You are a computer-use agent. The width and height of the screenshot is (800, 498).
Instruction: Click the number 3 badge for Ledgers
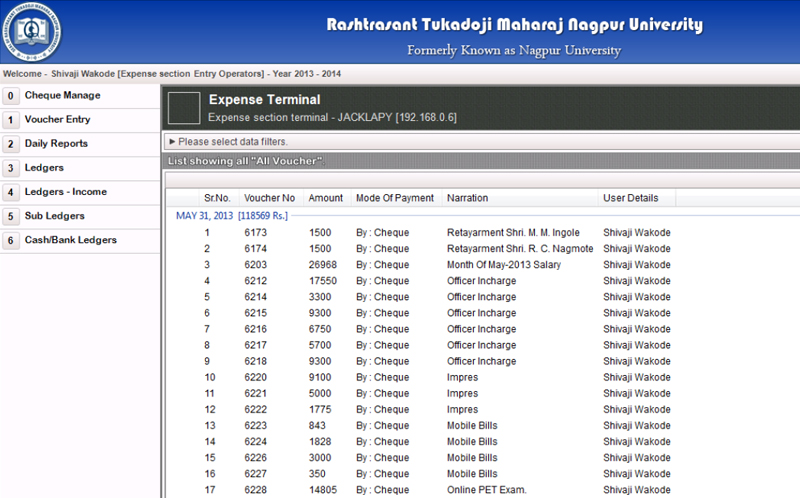tap(11, 168)
